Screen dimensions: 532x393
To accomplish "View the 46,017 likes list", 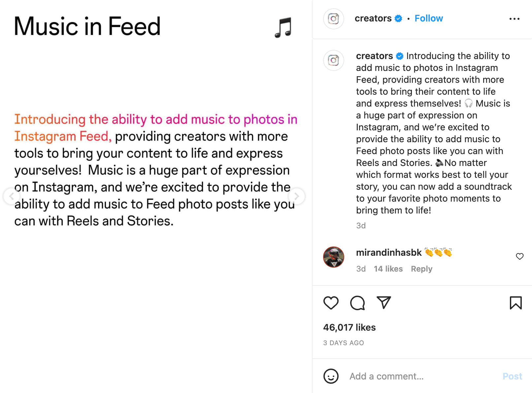I will [x=349, y=327].
